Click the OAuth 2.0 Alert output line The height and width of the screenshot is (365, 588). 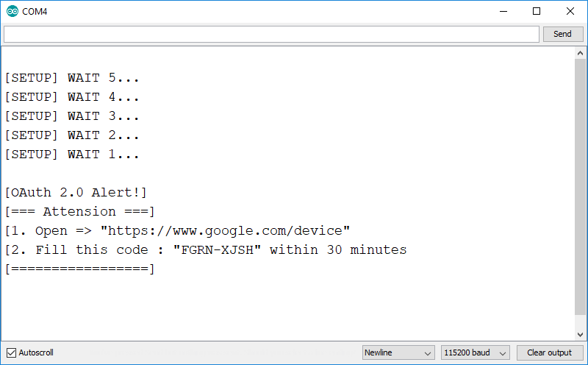(76, 193)
